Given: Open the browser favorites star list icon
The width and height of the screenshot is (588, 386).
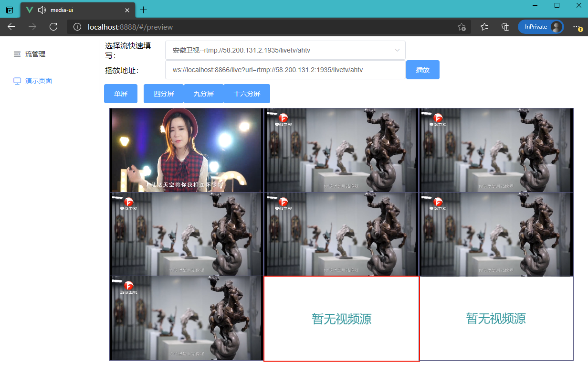Looking at the screenshot, I should 484,27.
